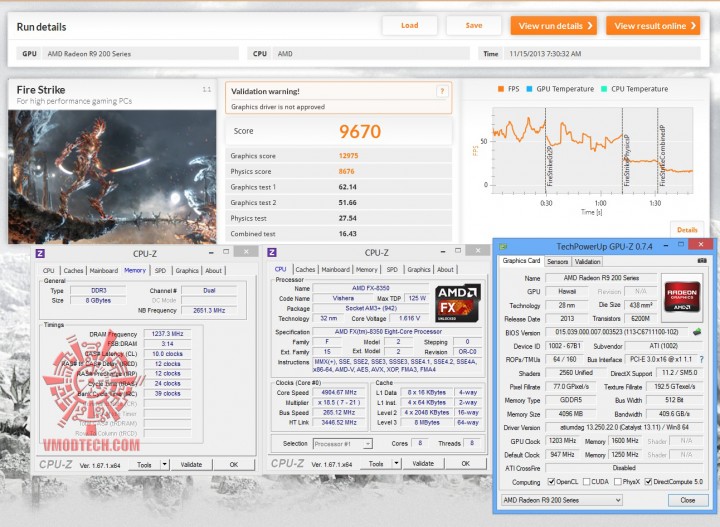Click the Radeon Graphics logo in GPU-Z
The height and width of the screenshot is (527, 720).
point(682,297)
